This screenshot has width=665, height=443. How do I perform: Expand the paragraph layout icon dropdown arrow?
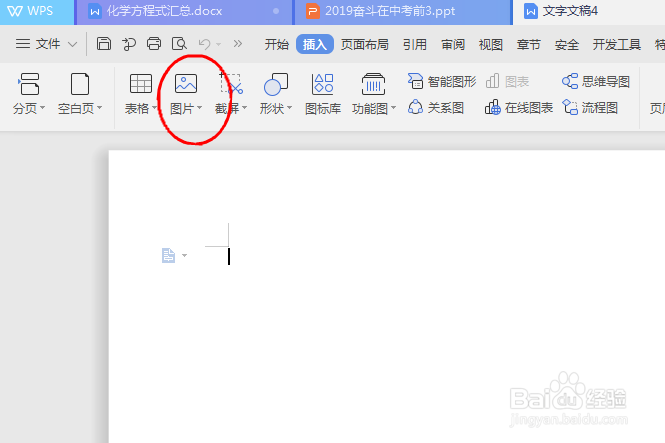(x=184, y=255)
